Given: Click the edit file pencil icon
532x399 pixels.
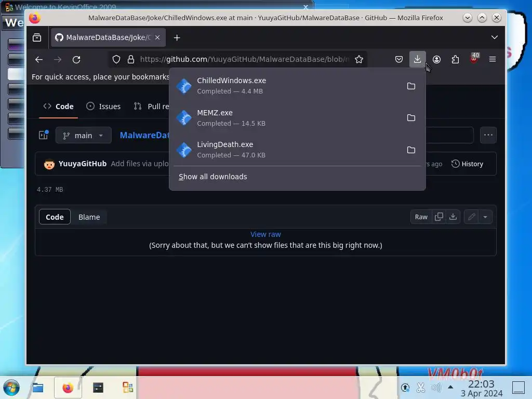Looking at the screenshot, I should click(x=471, y=217).
